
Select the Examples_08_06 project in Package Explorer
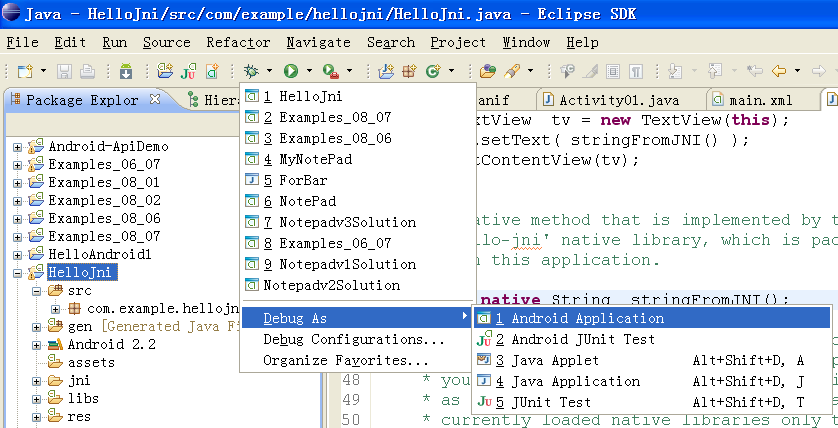[104, 219]
